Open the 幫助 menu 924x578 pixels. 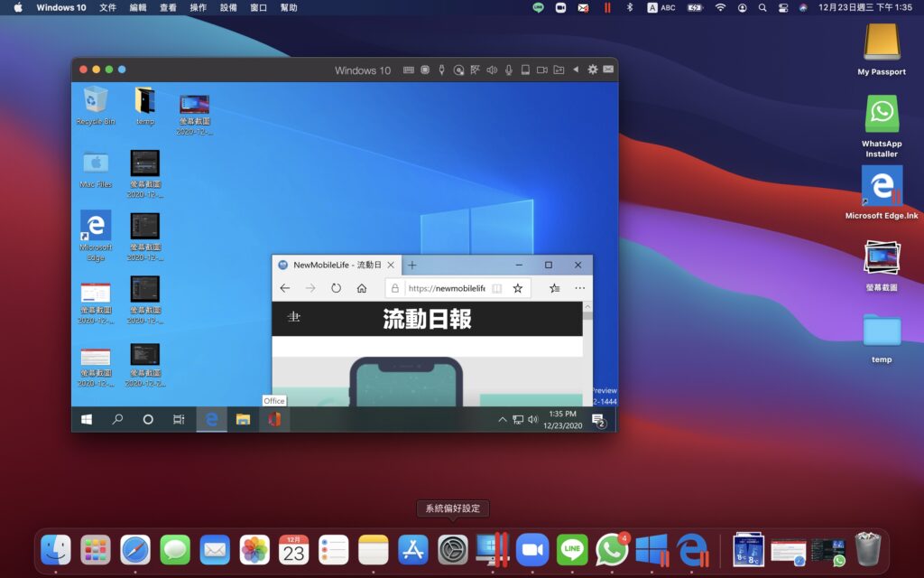(289, 7)
